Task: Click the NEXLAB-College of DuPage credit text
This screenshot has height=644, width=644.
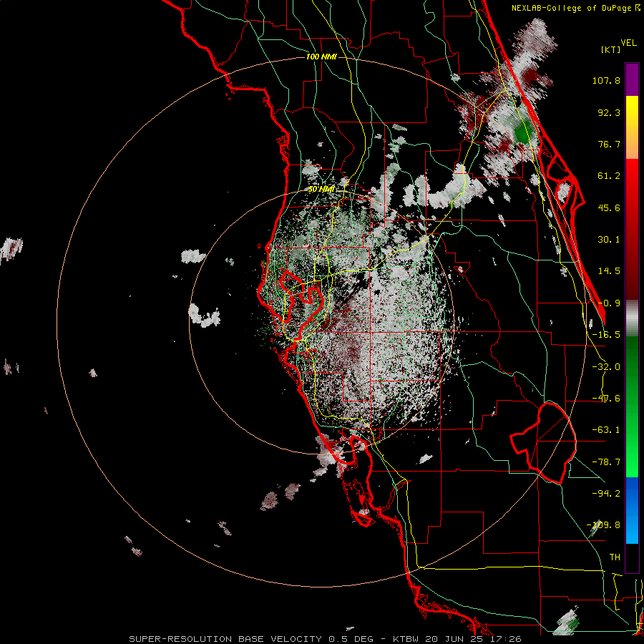Action: 575,8
